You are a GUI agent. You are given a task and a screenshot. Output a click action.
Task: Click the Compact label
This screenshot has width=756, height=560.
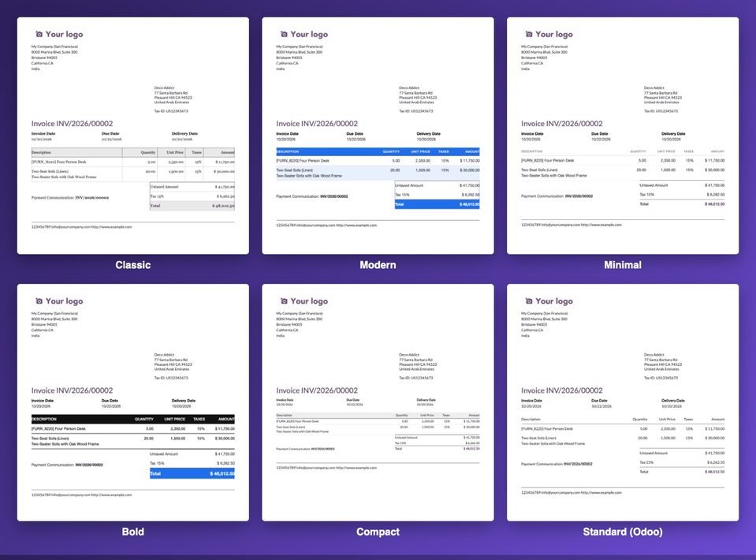378,532
